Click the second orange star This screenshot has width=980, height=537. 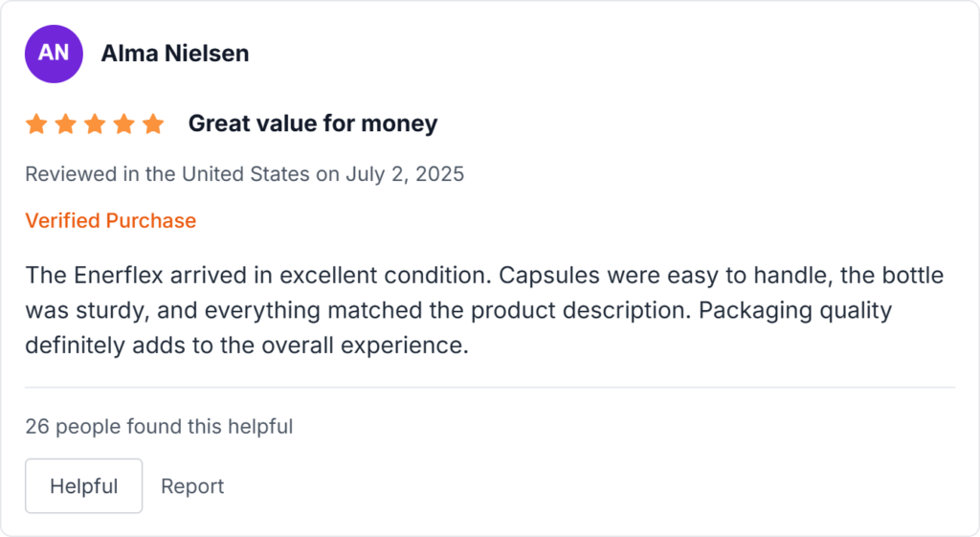point(65,123)
